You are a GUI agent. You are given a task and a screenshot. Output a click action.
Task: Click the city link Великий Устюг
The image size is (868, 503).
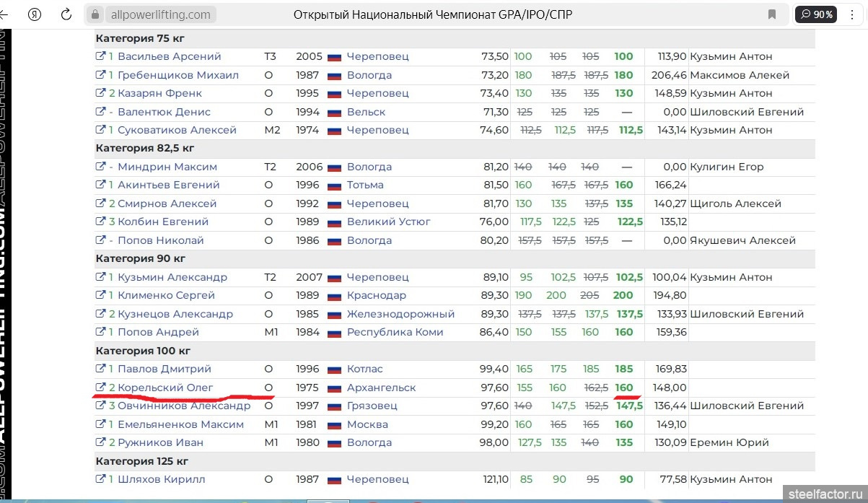(388, 222)
